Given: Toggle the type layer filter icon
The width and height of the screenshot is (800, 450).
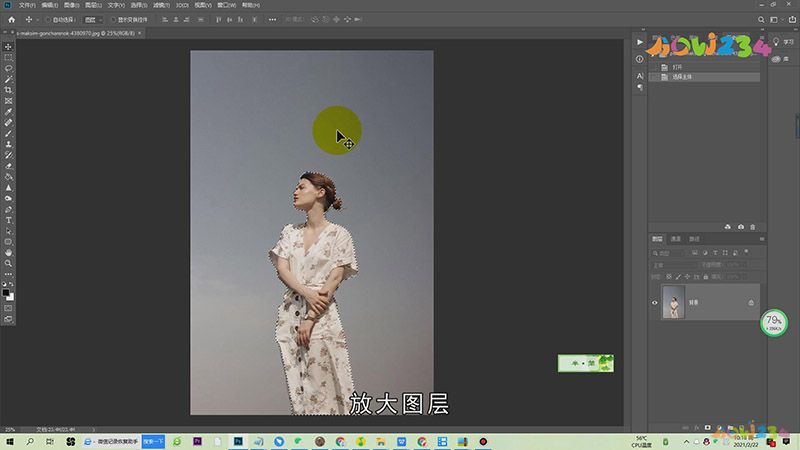Looking at the screenshot, I should pos(715,253).
